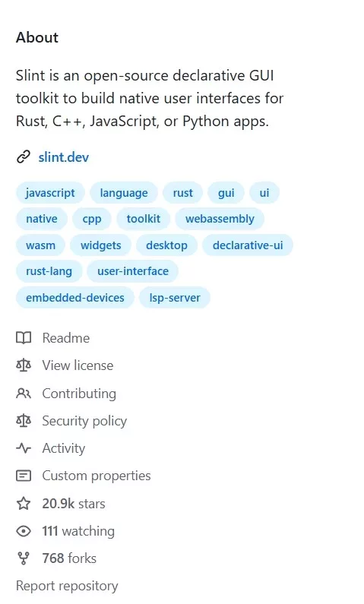This screenshot has width=364, height=604.
Task: Open the gui topic tag
Action: point(226,193)
